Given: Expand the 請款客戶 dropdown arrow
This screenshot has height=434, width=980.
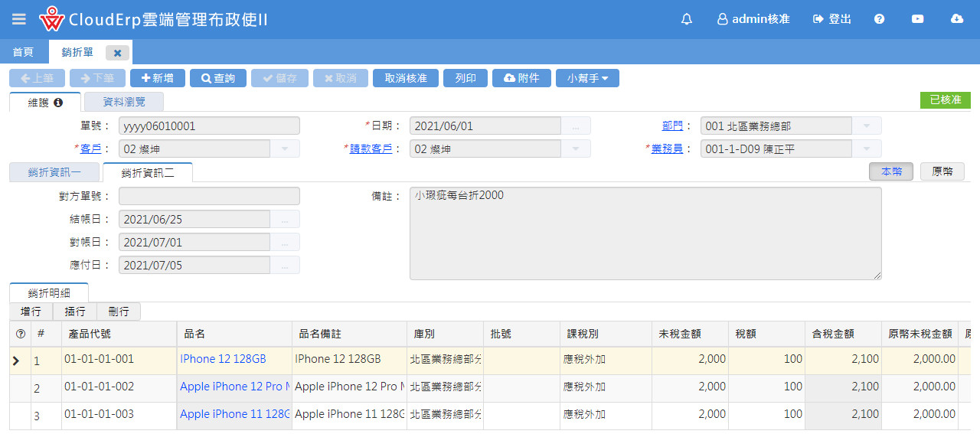Looking at the screenshot, I should pyautogui.click(x=576, y=148).
